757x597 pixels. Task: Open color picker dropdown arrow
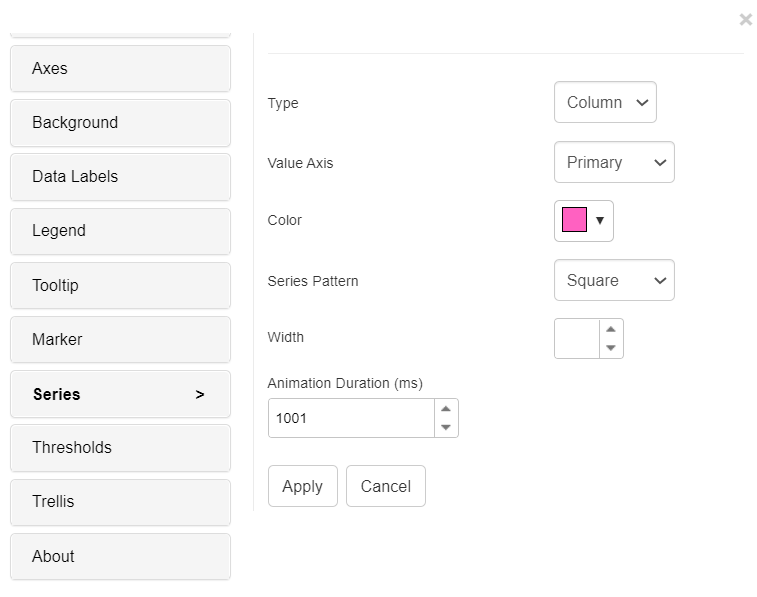coord(600,221)
